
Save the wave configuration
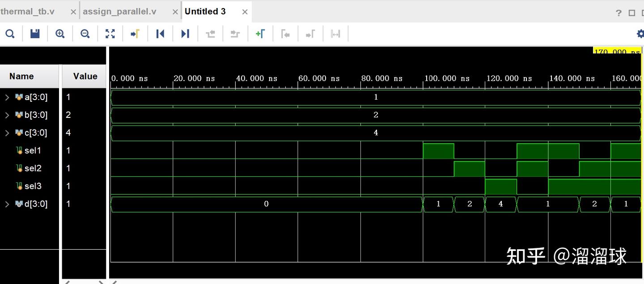click(35, 33)
